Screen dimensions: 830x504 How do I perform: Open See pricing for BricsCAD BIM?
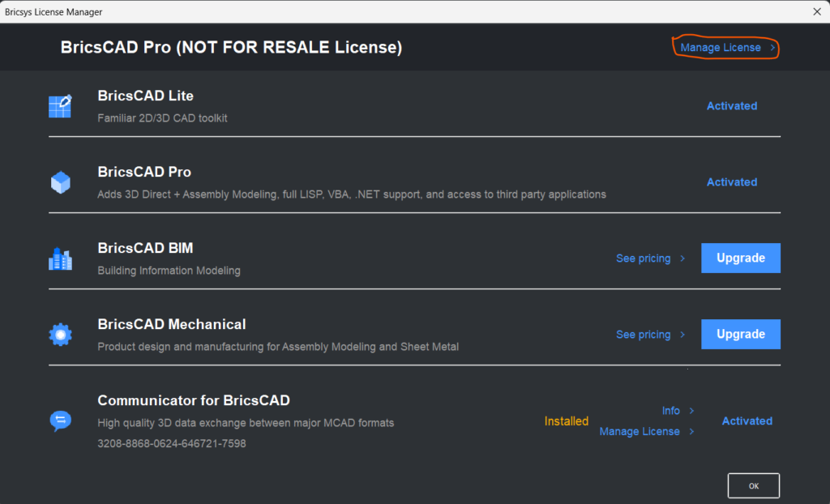[x=643, y=258]
